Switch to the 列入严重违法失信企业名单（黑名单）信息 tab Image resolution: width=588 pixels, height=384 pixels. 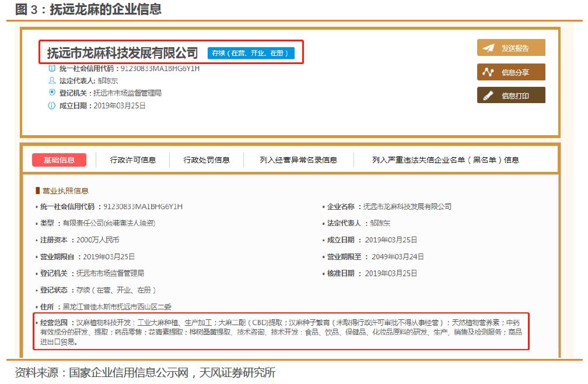(446, 160)
